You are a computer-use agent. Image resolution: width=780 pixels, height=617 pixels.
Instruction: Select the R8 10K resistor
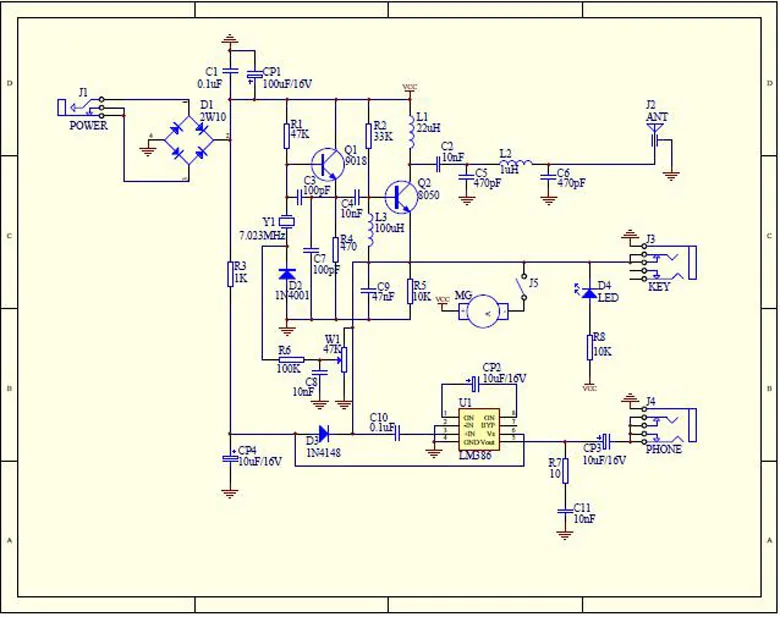(589, 347)
